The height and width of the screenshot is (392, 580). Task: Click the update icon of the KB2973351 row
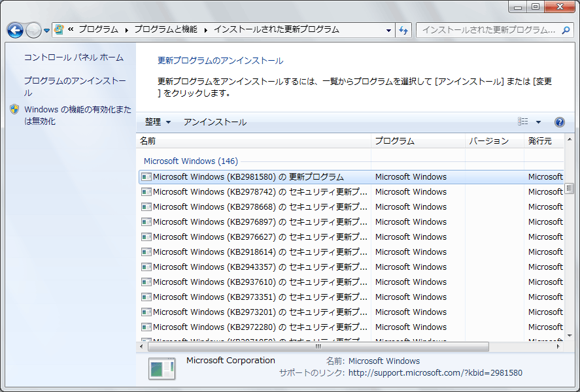pyautogui.click(x=146, y=297)
